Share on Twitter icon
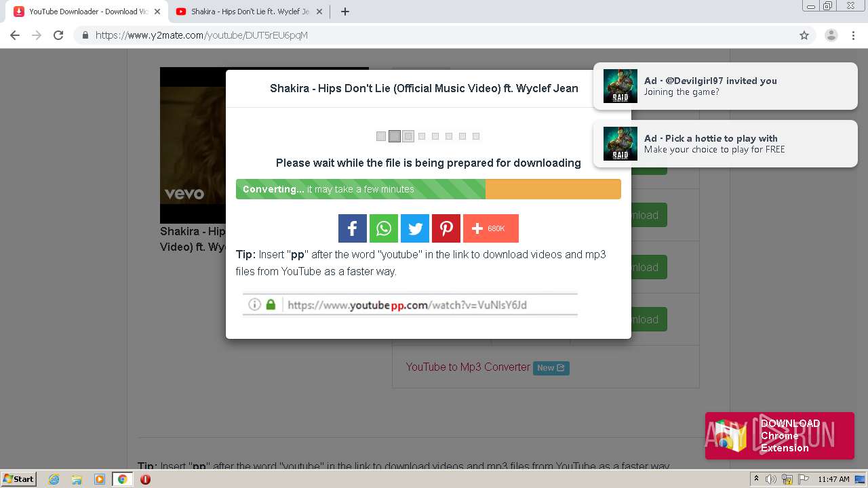The width and height of the screenshot is (868, 488). [x=415, y=228]
